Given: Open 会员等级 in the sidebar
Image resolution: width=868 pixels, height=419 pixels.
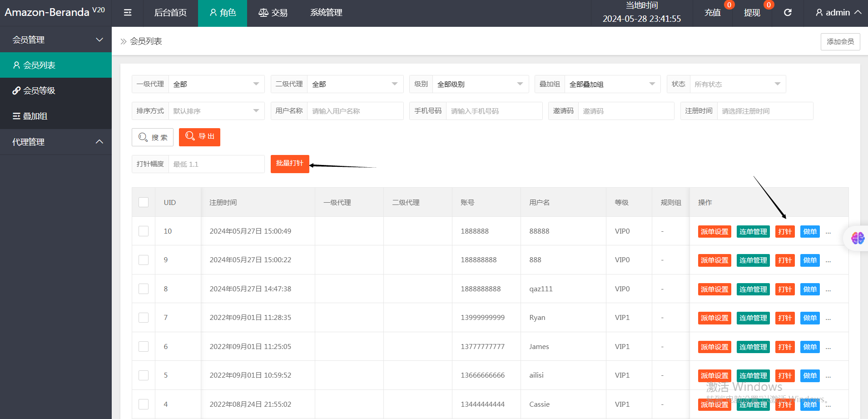Looking at the screenshot, I should point(39,91).
